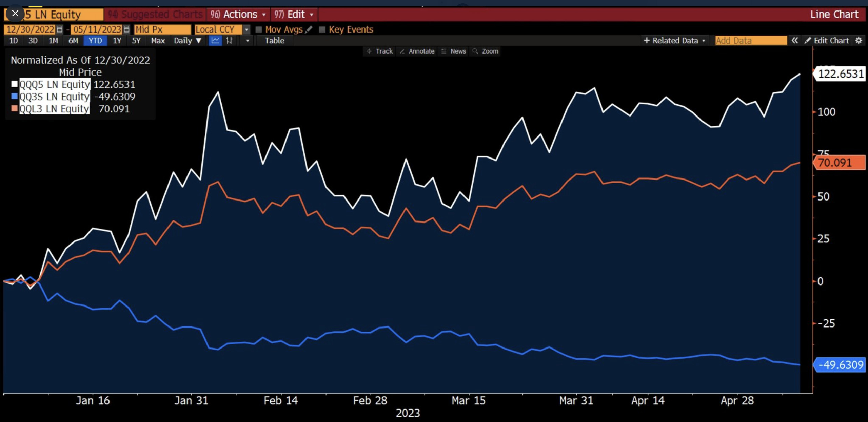Image resolution: width=868 pixels, height=422 pixels.
Task: Select the 5Y time range
Action: click(x=136, y=41)
